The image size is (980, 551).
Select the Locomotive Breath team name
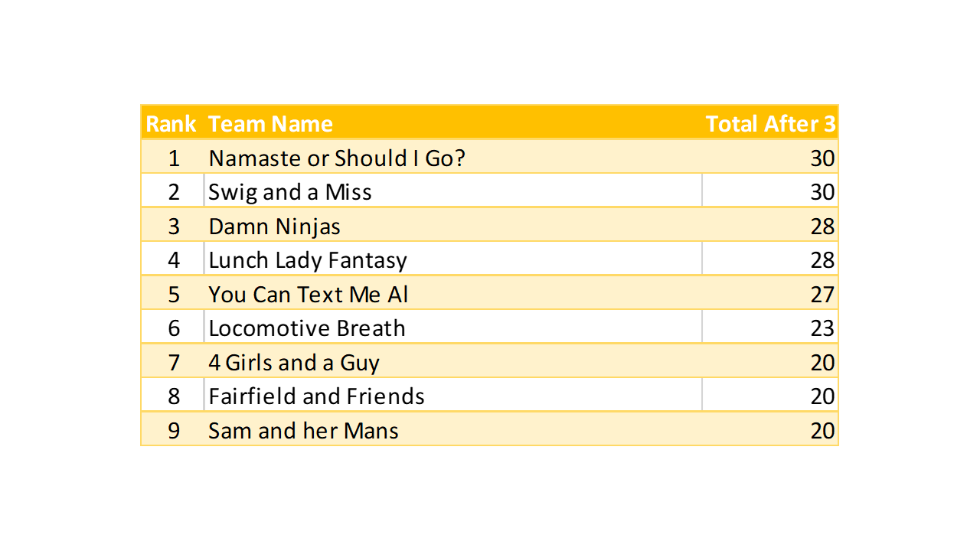(x=307, y=328)
